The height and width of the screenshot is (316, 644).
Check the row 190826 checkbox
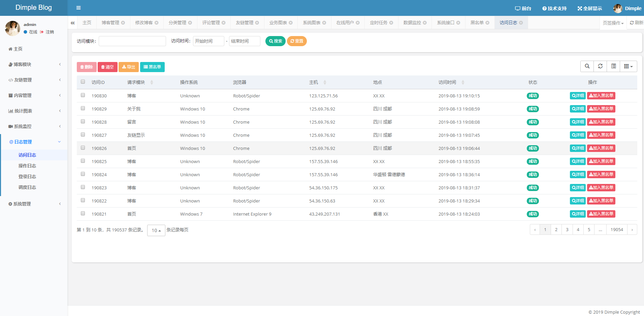coord(83,148)
